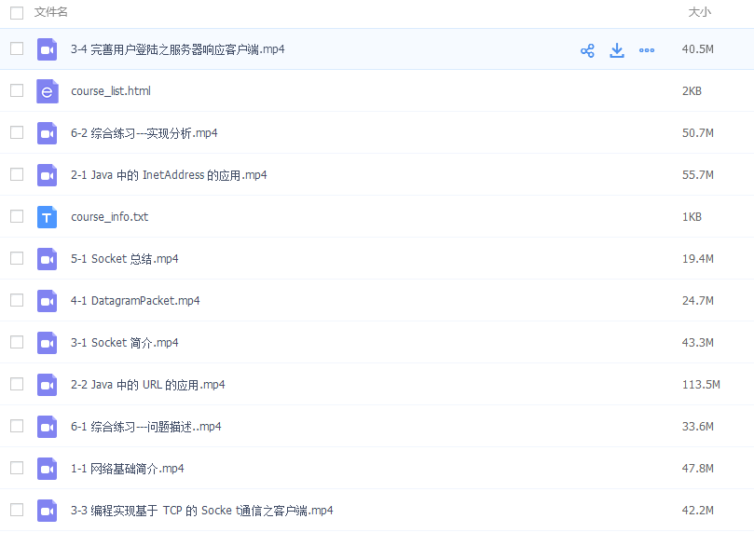Open 6-1 综合练习---问题描述..mp4

(x=145, y=427)
